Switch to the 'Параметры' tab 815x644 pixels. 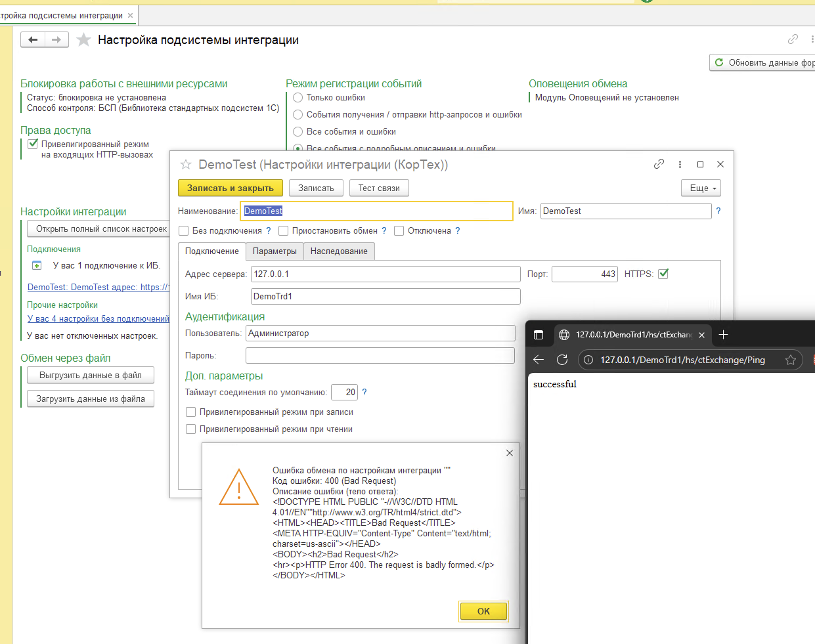click(x=275, y=251)
